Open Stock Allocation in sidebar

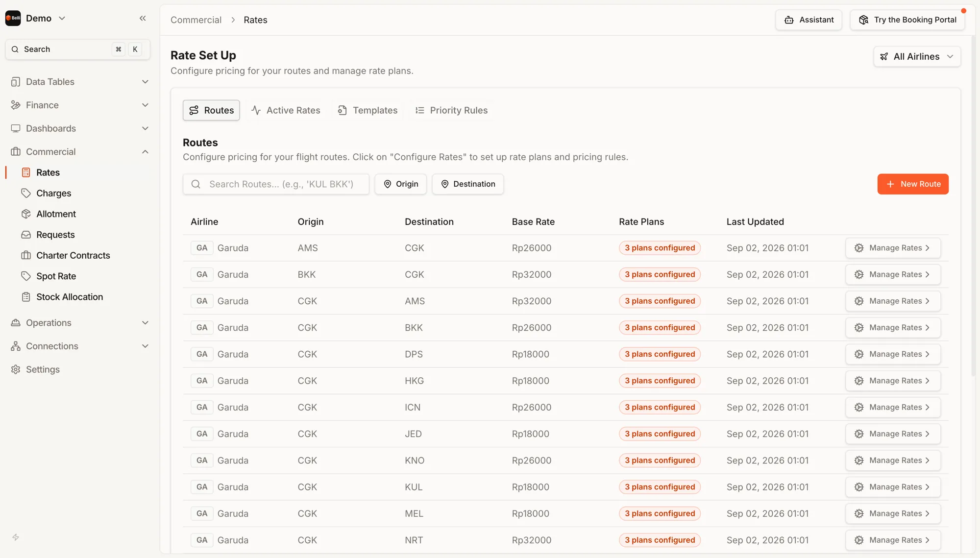[x=70, y=297]
